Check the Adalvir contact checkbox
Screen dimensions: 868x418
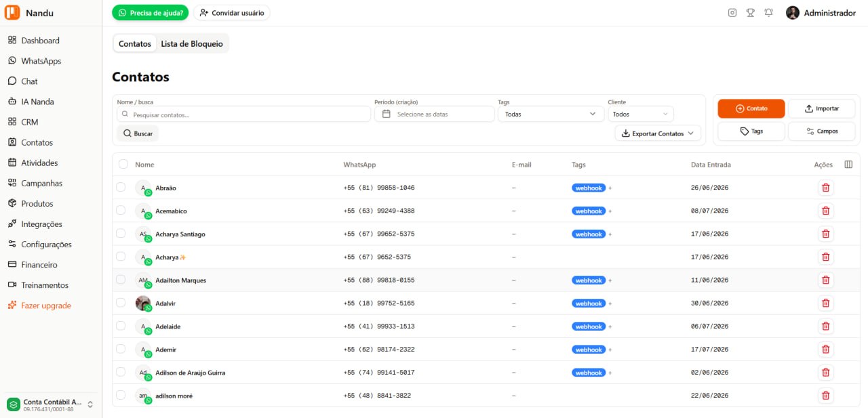coord(121,302)
